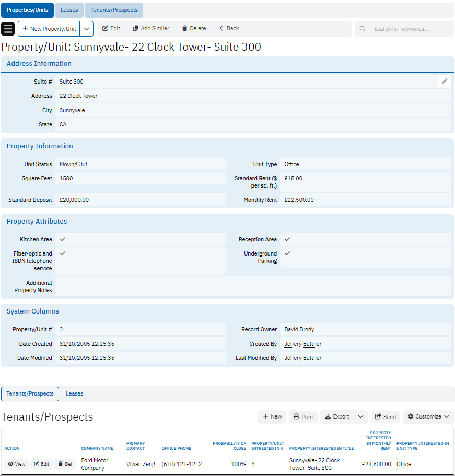This screenshot has width=455, height=476.
Task: Expand the New Property/Unit dropdown arrow
Action: [x=87, y=29]
